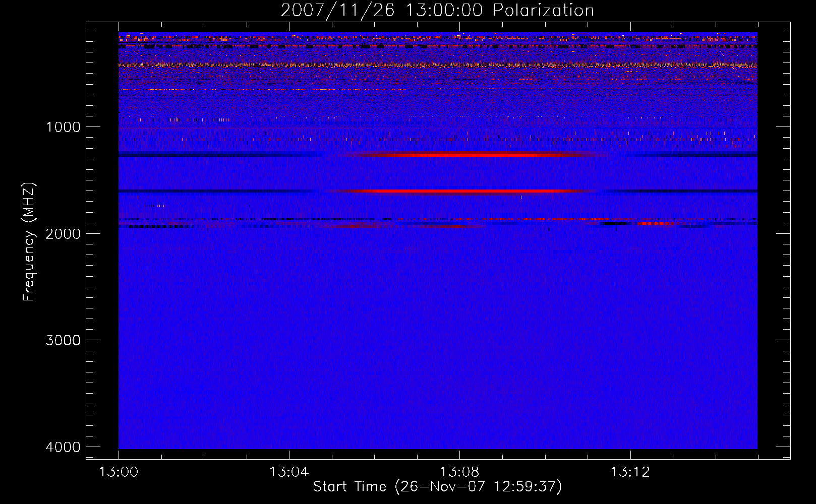Image resolution: width=816 pixels, height=504 pixels.
Task: Click the 4000 frequency tick label
Action: (x=63, y=447)
